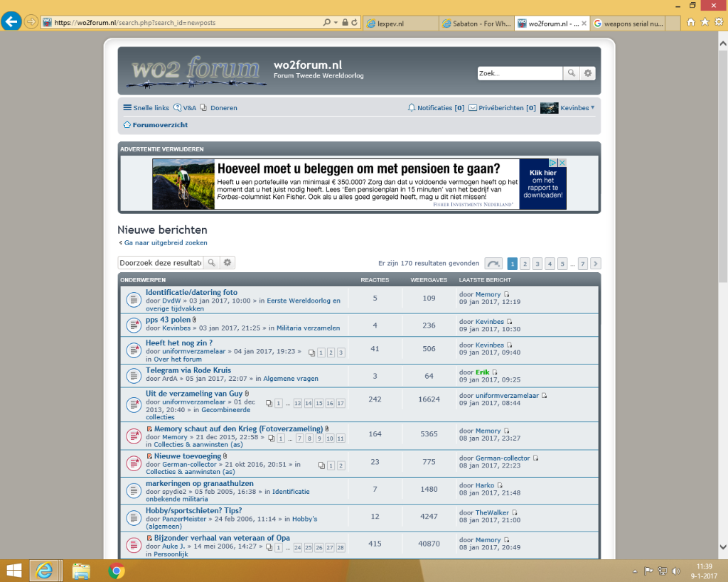Click the Forumoverzicht home icon
Image resolution: width=728 pixels, height=582 pixels.
click(127, 125)
